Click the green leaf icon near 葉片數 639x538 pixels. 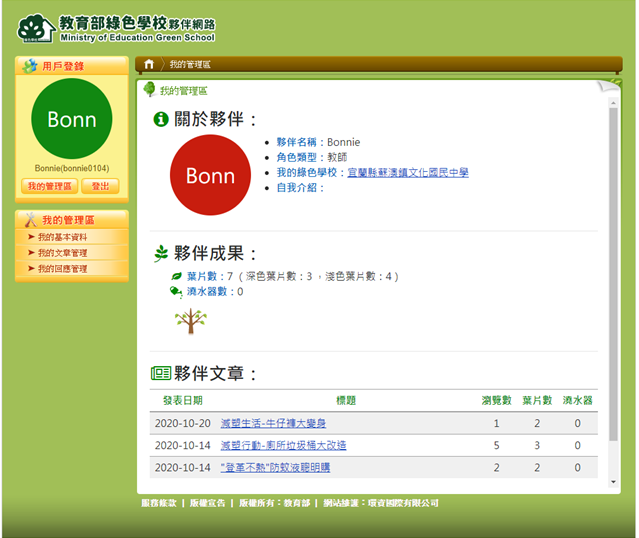point(177,276)
